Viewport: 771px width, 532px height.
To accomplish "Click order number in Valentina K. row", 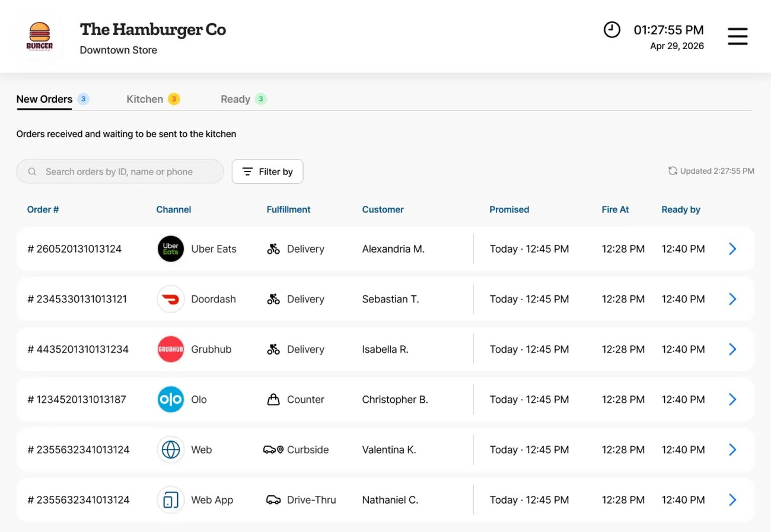I will 78,450.
